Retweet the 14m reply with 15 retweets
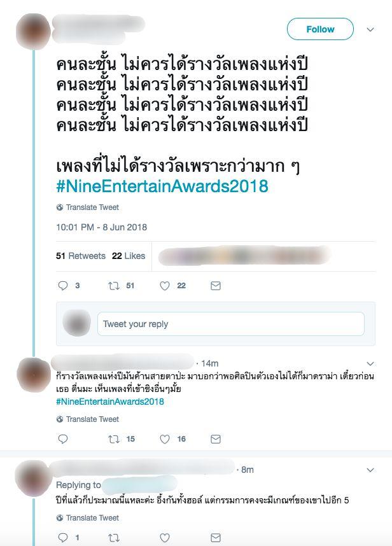The width and height of the screenshot is (392, 546). (x=114, y=439)
